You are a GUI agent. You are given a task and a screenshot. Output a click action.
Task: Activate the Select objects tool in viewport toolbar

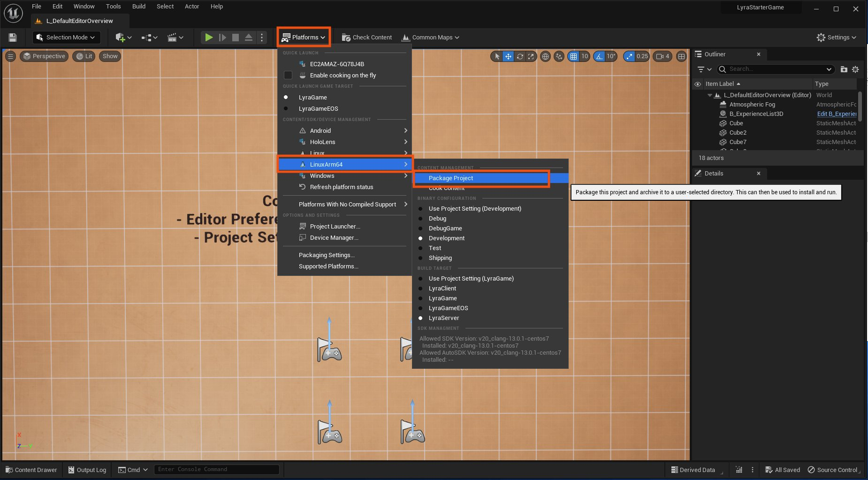tap(496, 56)
